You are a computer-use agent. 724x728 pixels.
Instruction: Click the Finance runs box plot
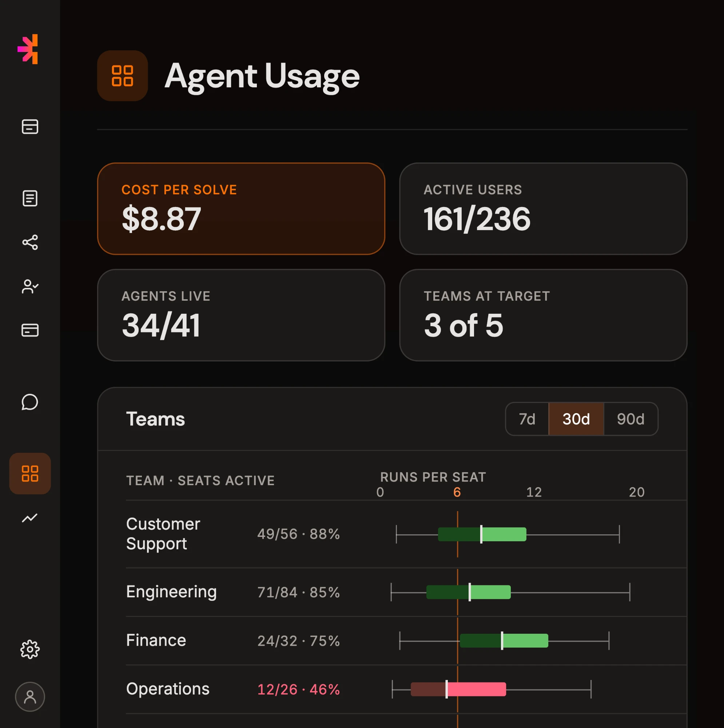click(504, 641)
